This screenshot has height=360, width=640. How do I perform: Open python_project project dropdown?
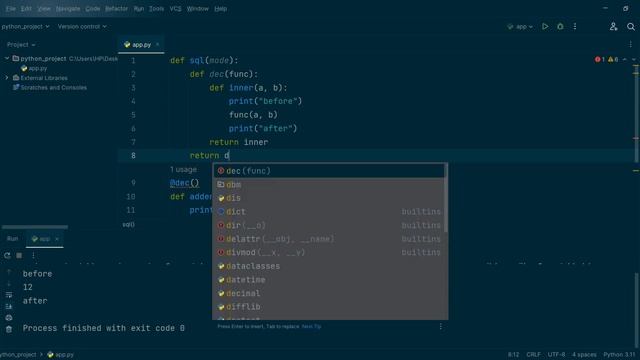pyautogui.click(x=25, y=27)
